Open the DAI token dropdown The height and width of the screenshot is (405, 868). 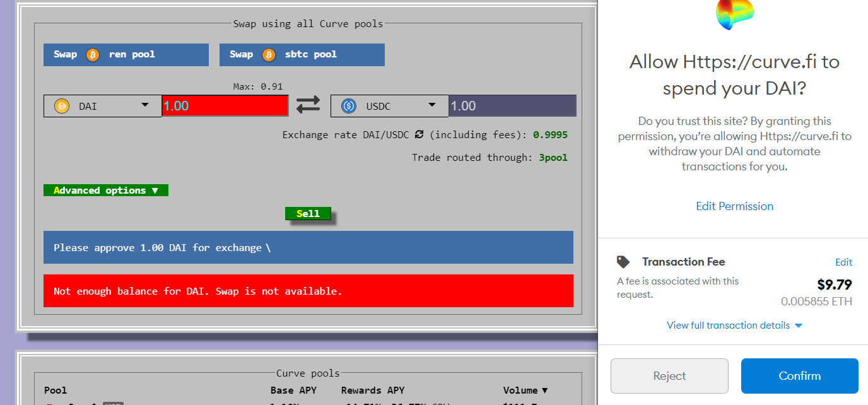(103, 106)
